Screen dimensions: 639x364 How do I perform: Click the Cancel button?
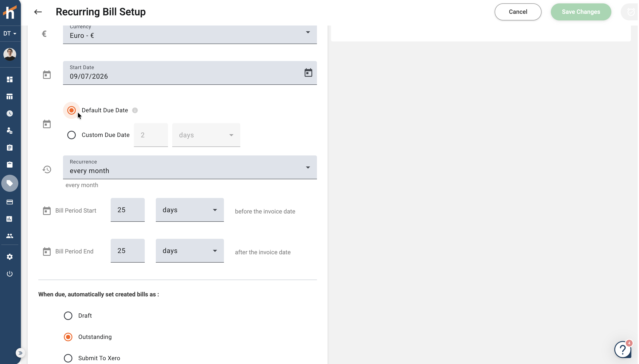[x=518, y=12]
